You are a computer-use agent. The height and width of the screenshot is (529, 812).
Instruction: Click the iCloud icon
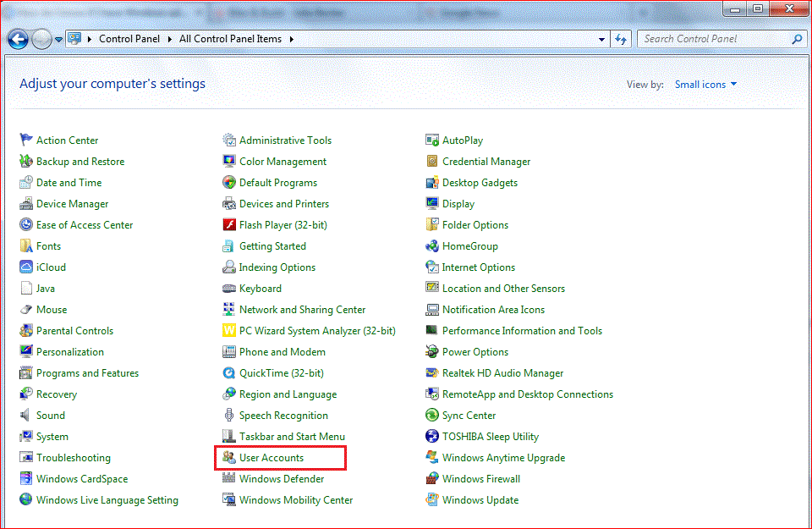click(x=26, y=267)
